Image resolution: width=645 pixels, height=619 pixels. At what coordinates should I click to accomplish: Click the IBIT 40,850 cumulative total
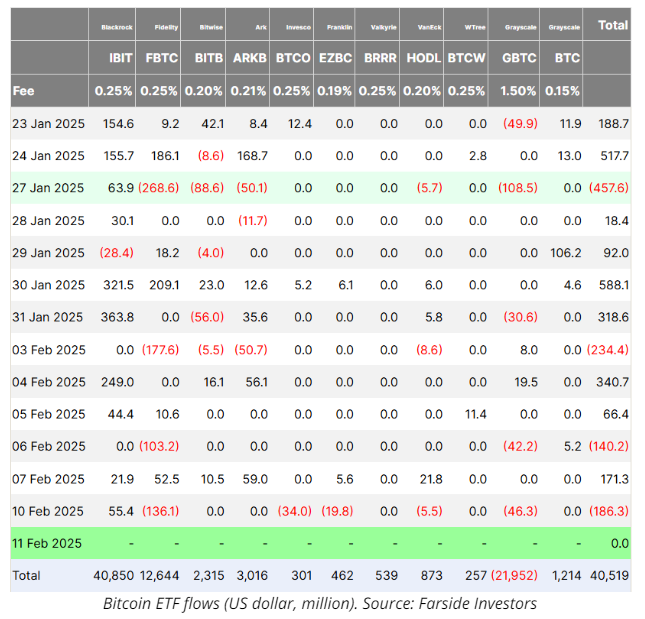coord(114,575)
